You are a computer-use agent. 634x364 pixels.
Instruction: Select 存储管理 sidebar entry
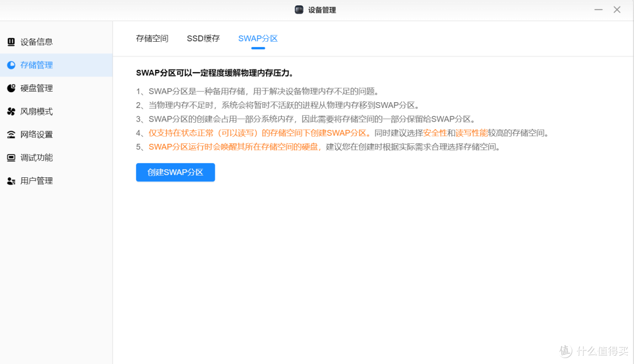tap(56, 65)
